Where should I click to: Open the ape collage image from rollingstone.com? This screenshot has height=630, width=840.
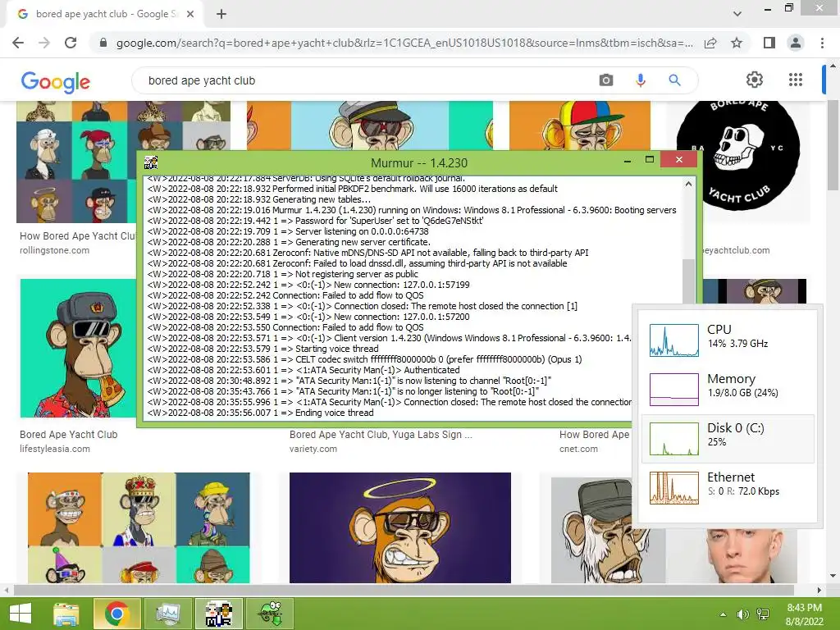pos(76,161)
